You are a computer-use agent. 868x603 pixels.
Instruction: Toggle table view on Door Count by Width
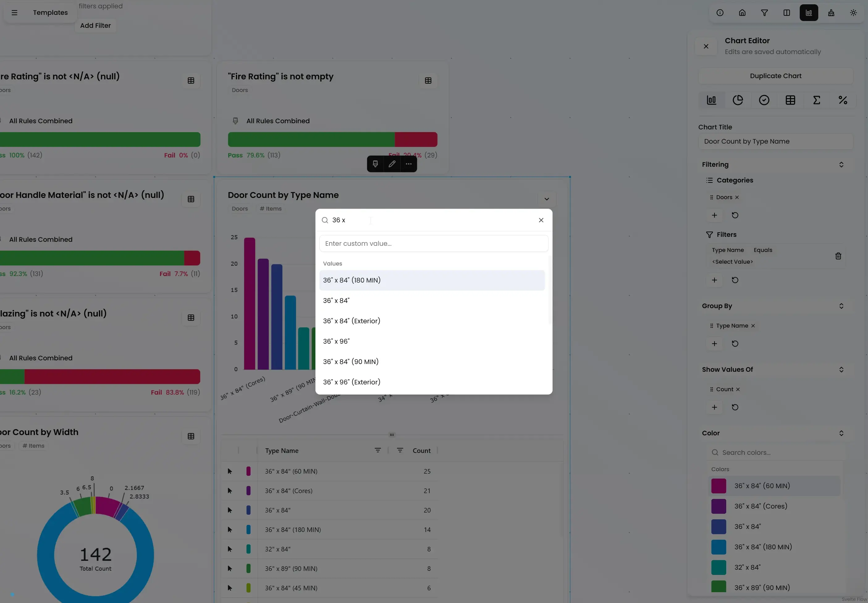click(x=191, y=436)
